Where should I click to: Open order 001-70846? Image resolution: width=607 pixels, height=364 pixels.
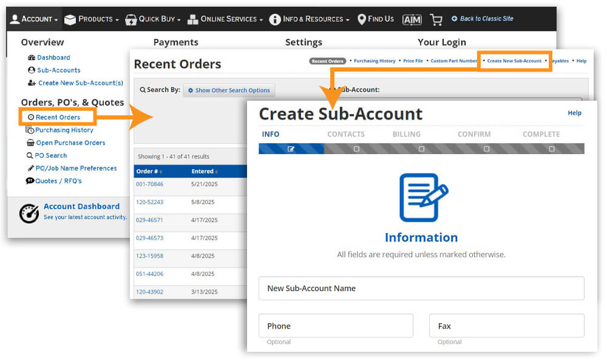[149, 184]
